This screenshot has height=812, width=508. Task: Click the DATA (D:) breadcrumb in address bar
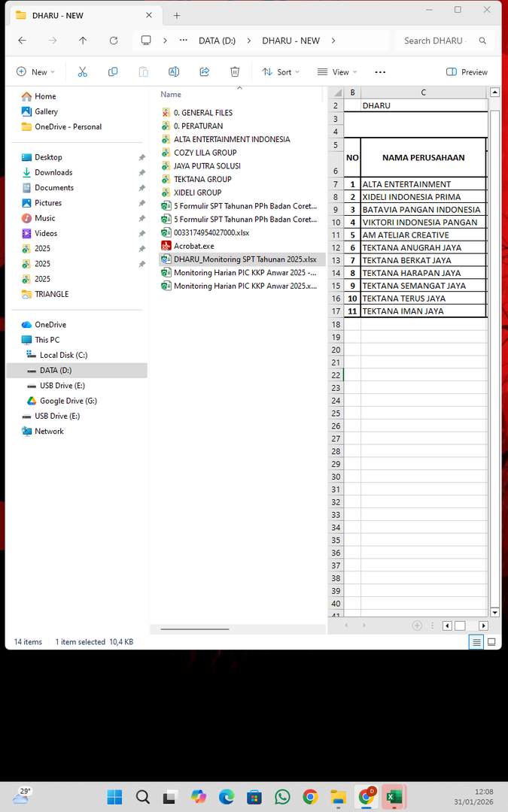click(x=217, y=41)
